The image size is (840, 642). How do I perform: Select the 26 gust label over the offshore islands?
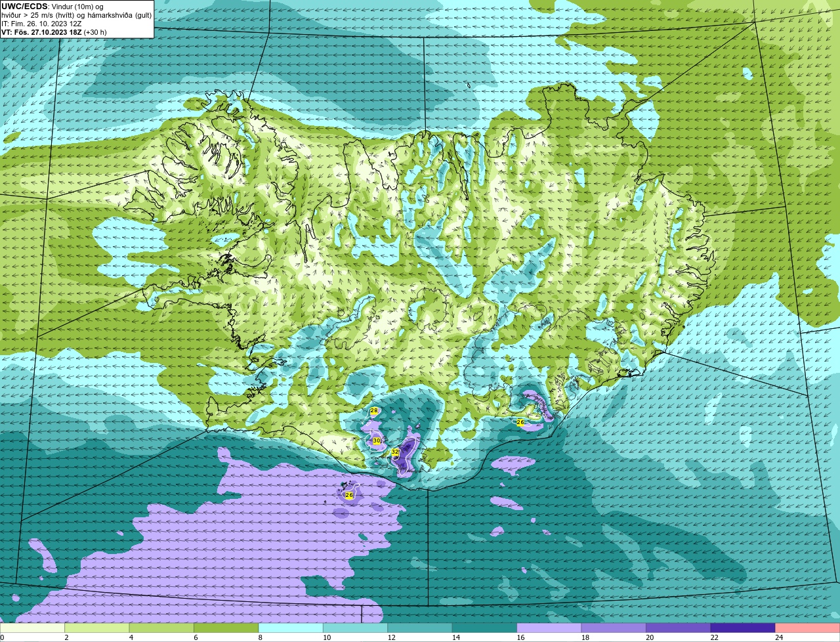point(349,495)
